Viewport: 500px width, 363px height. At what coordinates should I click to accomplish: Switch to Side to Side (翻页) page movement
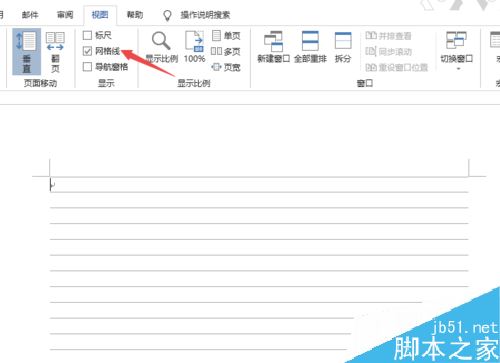click(x=55, y=51)
